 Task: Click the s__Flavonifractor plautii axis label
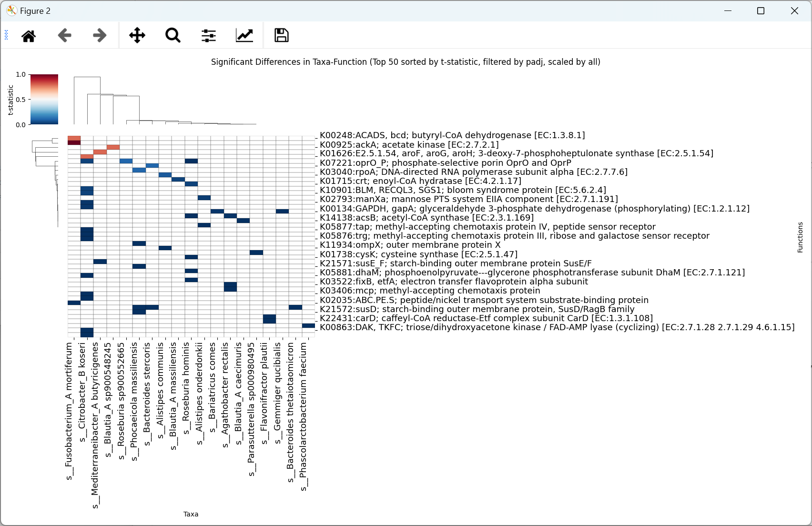pyautogui.click(x=264, y=393)
